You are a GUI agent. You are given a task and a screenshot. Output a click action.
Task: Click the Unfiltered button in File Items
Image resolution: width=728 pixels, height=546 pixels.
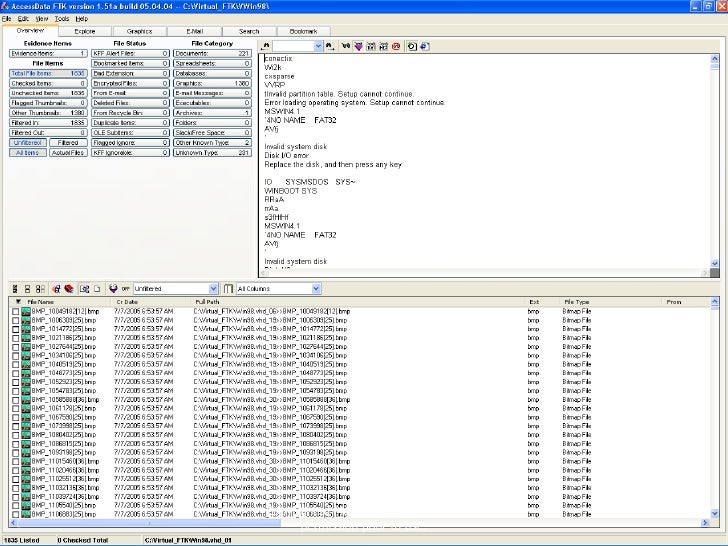(x=28, y=143)
